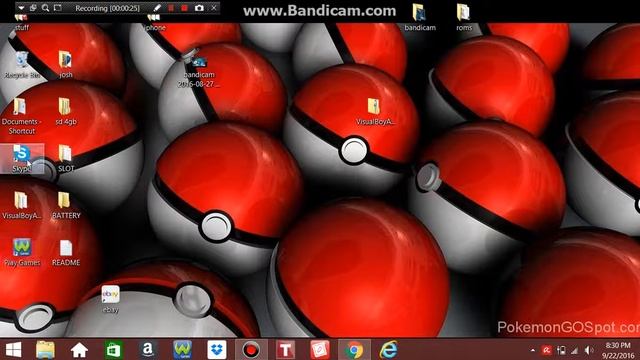
Task: Click the magnifier icon in Bandicam bar
Action: pos(45,8)
